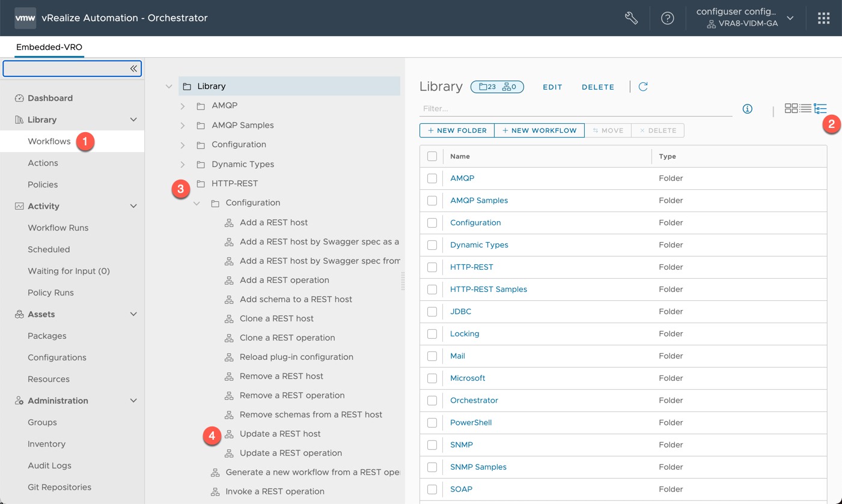Click folder icon beside Library tree root
The width and height of the screenshot is (842, 504).
pos(187,87)
